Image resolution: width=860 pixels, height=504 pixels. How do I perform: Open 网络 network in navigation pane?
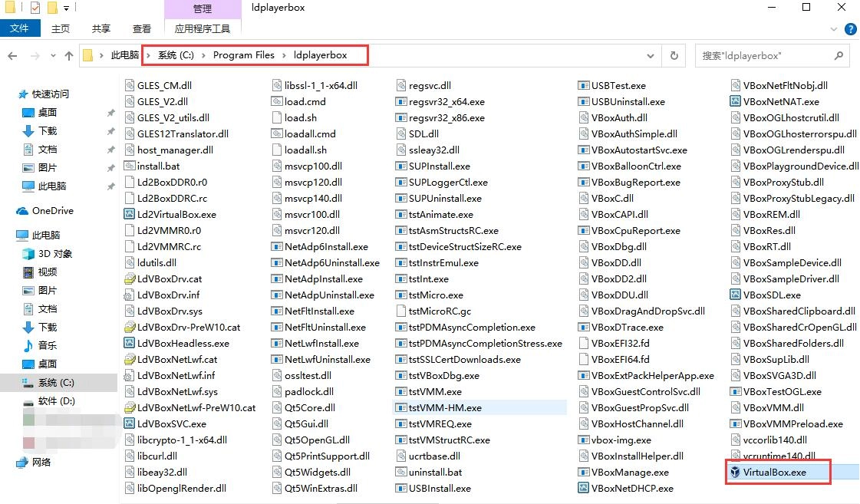pyautogui.click(x=34, y=463)
